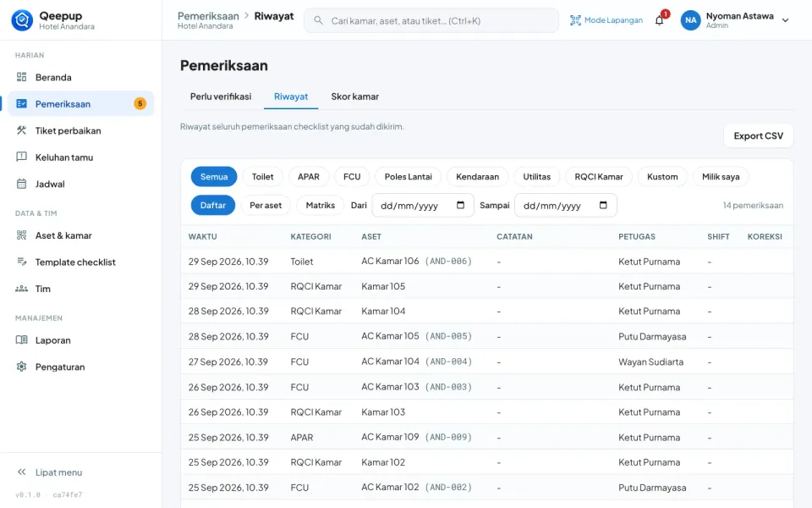Viewport: 812px width, 508px height.
Task: Switch to Skor kamar tab
Action: pos(354,97)
